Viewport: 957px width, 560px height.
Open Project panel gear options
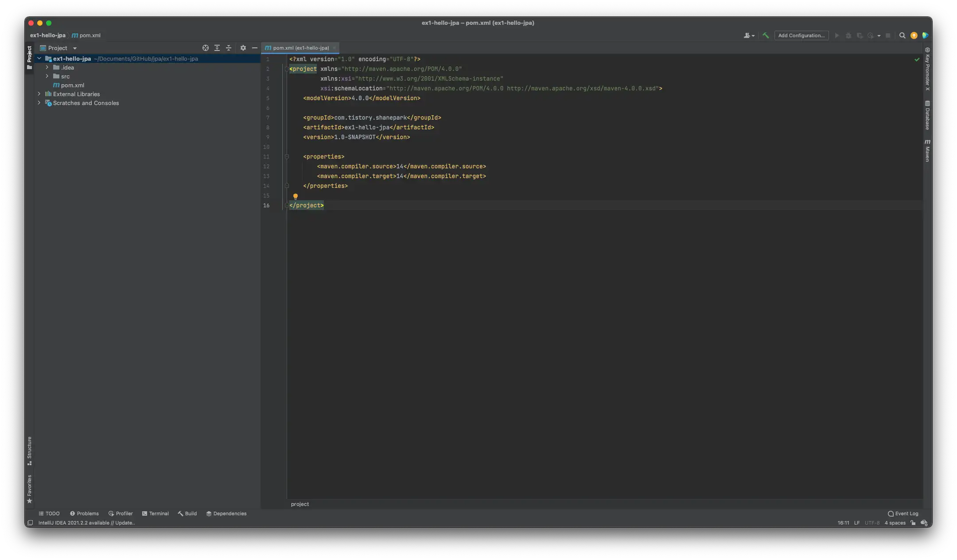pos(243,48)
